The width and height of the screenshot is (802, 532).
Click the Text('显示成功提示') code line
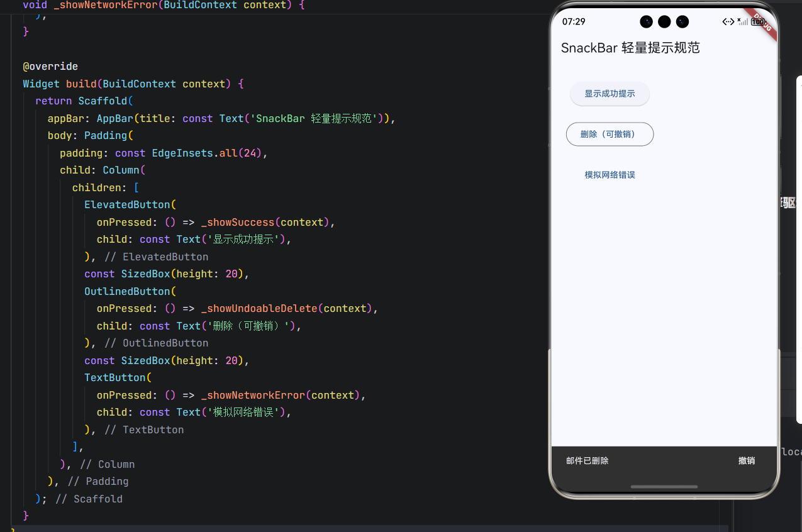(x=194, y=240)
